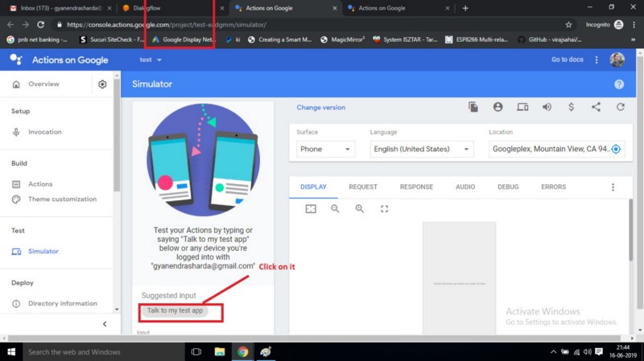The image size is (644, 361).
Task: Show hidden system tray icons
Action: pyautogui.click(x=553, y=352)
